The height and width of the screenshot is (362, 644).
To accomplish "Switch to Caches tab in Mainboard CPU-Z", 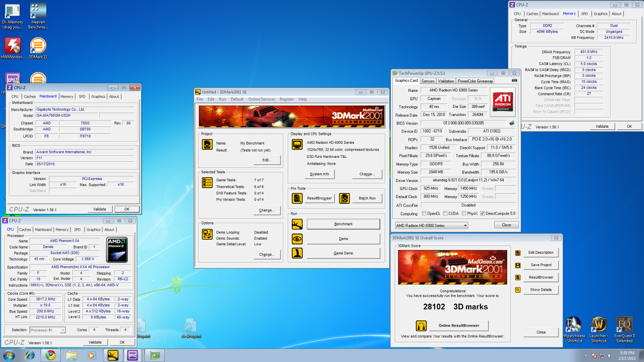I will 30,97.
